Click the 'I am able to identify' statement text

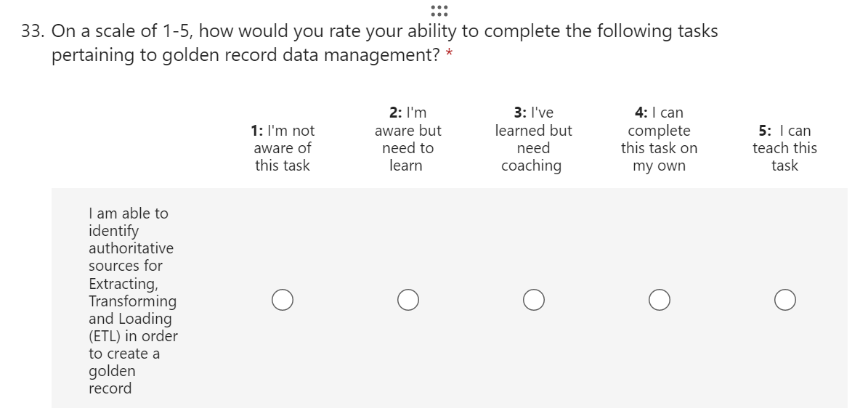(128, 222)
